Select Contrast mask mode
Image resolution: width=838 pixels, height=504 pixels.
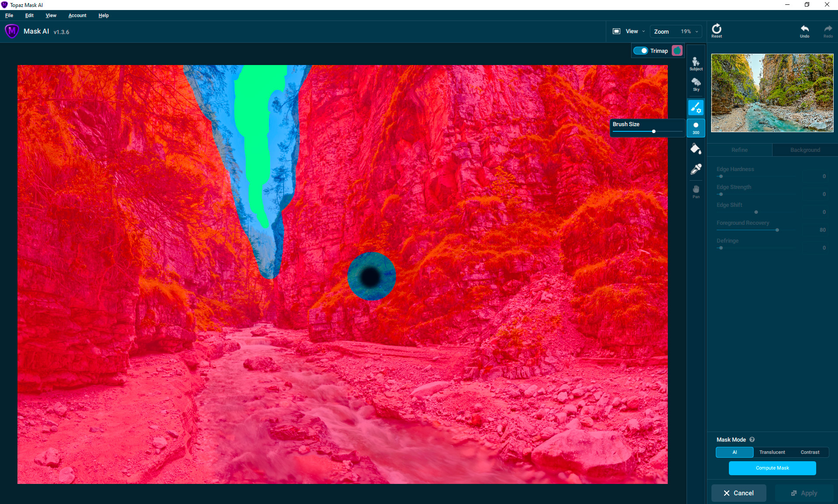pyautogui.click(x=810, y=452)
